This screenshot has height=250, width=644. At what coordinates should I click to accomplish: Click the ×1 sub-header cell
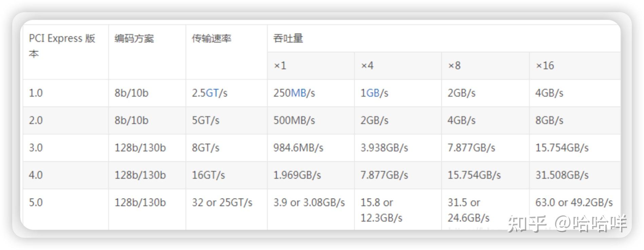pyautogui.click(x=280, y=66)
